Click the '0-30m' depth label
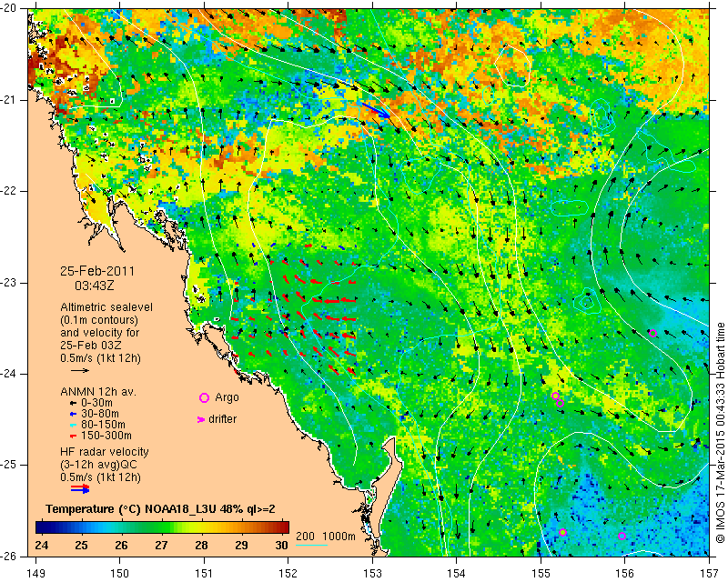The image size is (728, 582). click(x=96, y=403)
